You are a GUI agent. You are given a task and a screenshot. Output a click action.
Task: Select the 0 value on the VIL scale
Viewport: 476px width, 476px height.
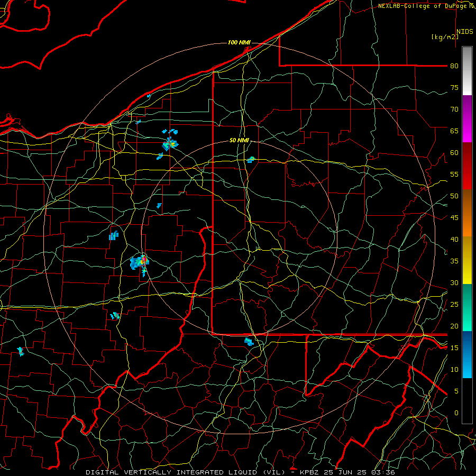tap(456, 413)
